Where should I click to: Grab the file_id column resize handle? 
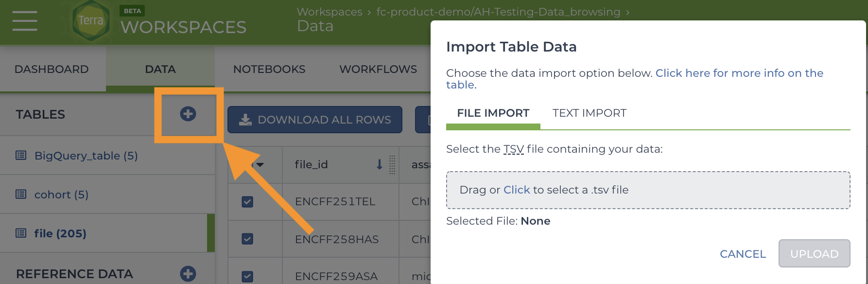click(x=392, y=165)
